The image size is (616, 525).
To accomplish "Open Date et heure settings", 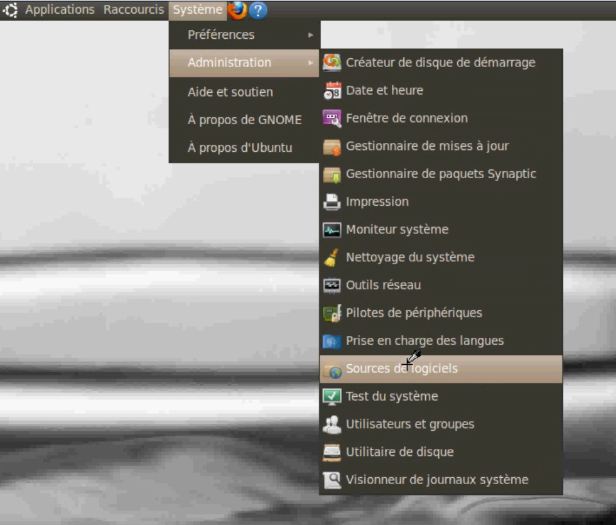I will (441, 90).
